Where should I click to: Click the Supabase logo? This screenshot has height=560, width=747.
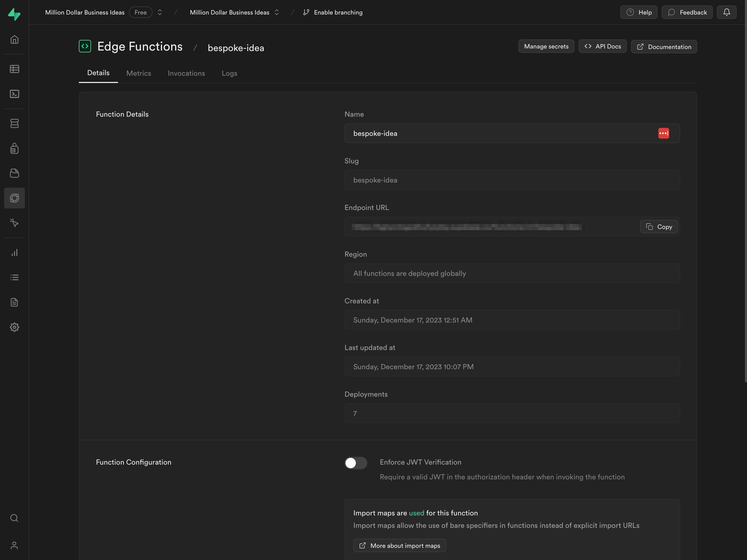click(14, 14)
